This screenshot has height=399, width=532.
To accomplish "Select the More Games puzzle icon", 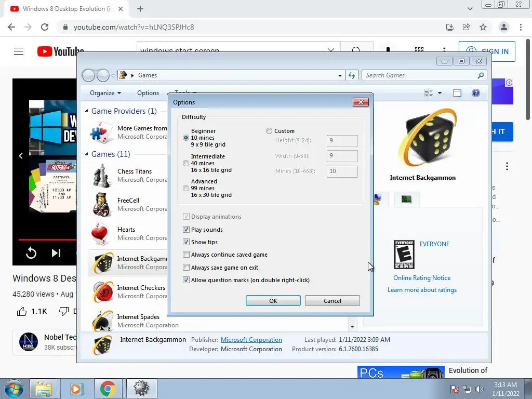I will point(101,132).
